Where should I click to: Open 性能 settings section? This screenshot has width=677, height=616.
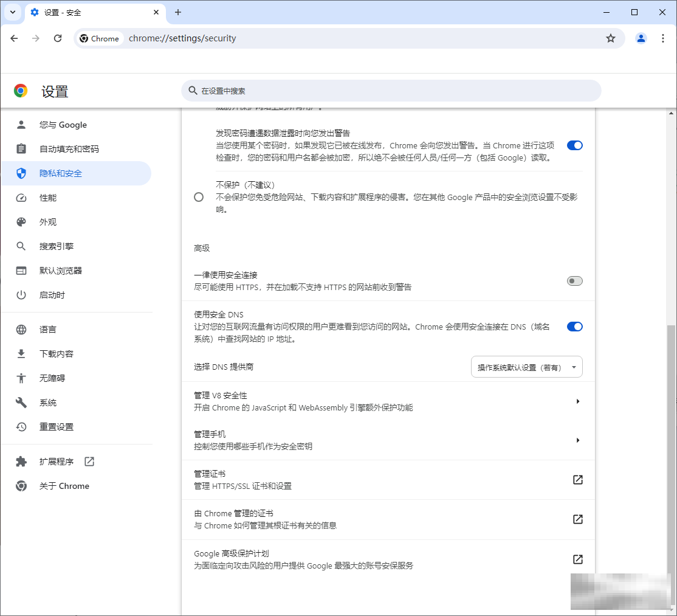(76, 198)
